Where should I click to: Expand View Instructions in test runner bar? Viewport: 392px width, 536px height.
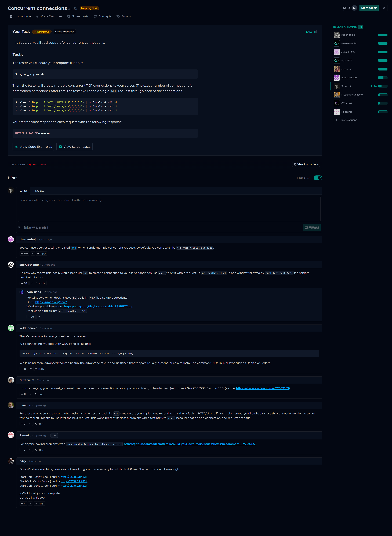306,164
